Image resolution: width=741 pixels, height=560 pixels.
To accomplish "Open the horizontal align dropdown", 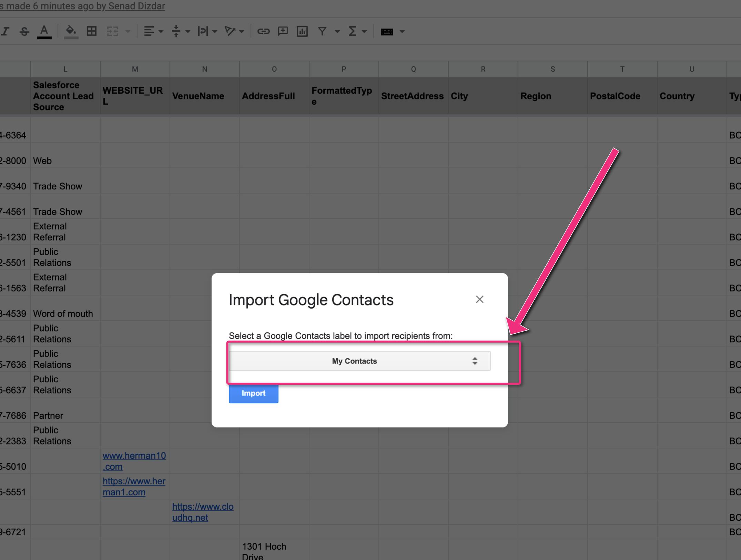I will [153, 31].
